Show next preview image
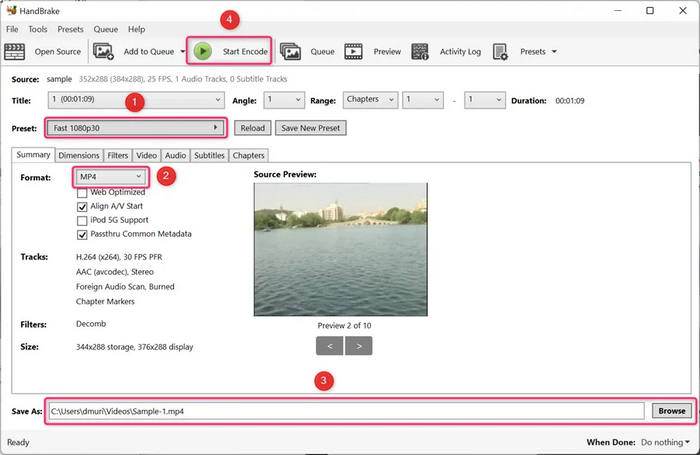Image resolution: width=700 pixels, height=455 pixels. tap(358, 346)
